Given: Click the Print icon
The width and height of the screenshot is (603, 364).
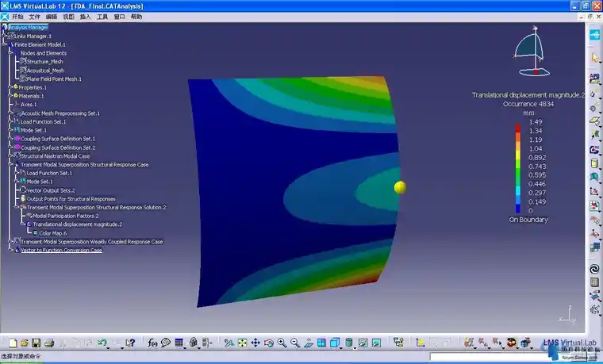Looking at the screenshot, I should 49,343.
